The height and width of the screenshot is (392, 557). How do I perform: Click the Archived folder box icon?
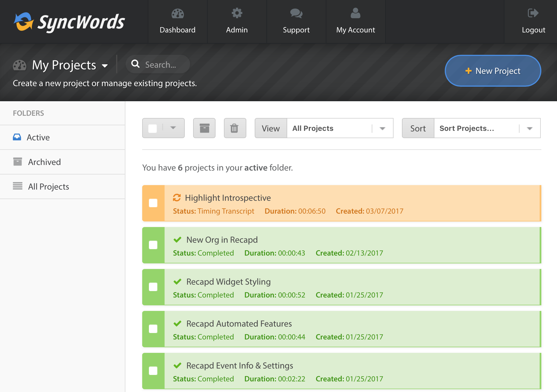[17, 162]
